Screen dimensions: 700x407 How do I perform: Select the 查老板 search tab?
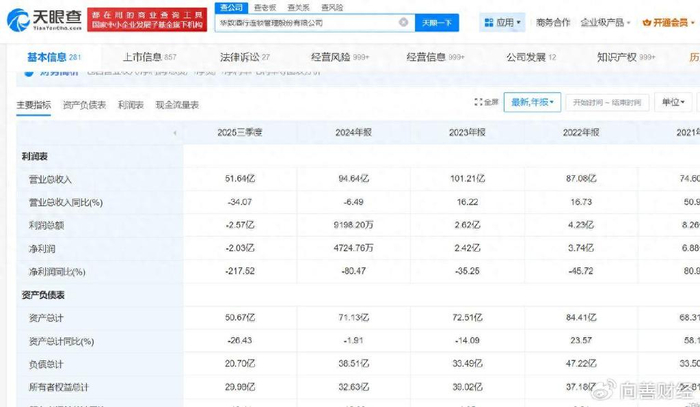[265, 8]
